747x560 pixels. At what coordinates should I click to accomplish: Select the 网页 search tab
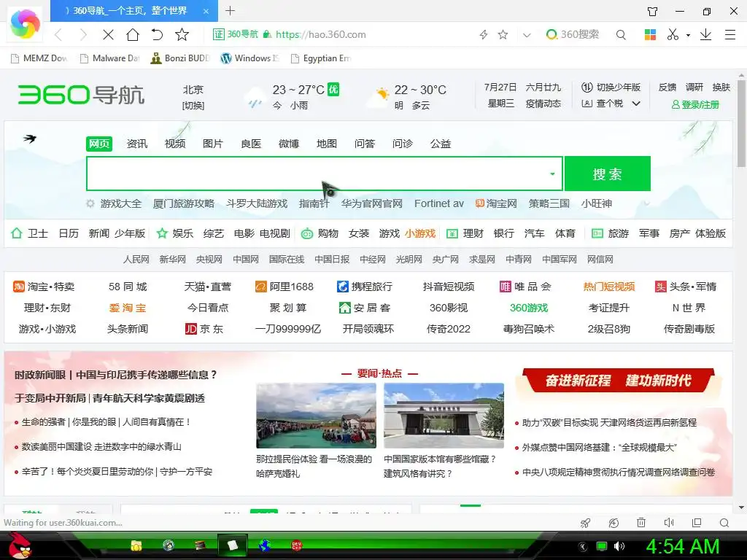coord(99,144)
